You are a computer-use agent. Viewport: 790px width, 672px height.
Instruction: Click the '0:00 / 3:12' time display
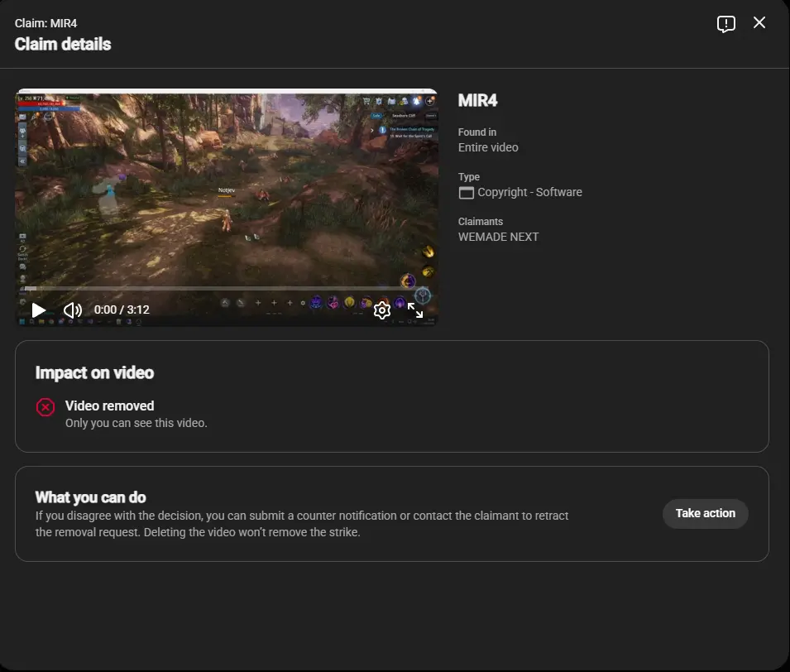pos(122,310)
